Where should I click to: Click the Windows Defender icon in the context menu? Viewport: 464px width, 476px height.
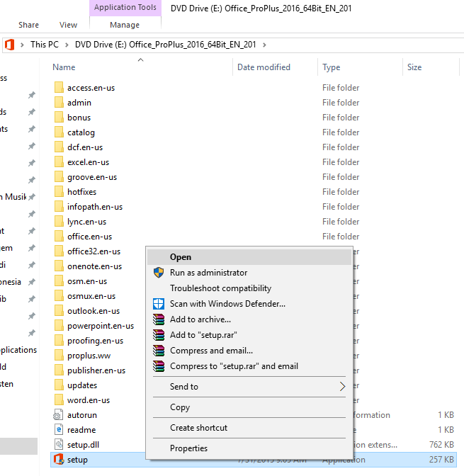[x=159, y=304]
